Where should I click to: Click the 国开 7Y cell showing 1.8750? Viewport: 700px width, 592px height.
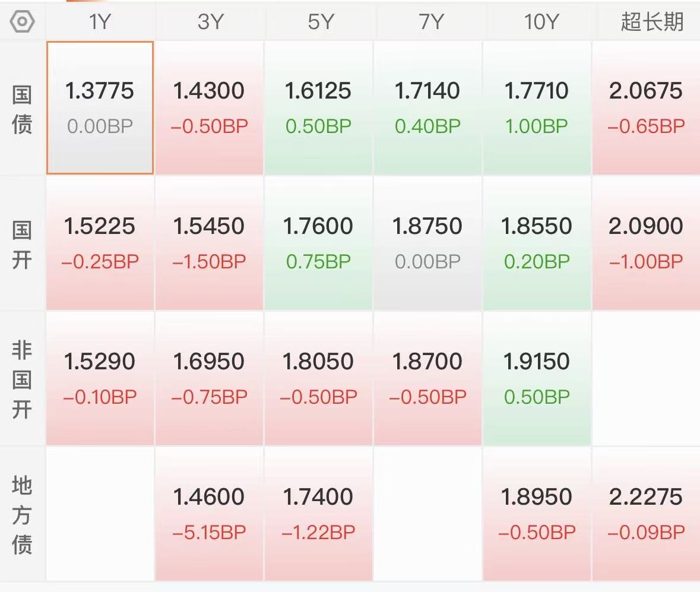point(427,243)
